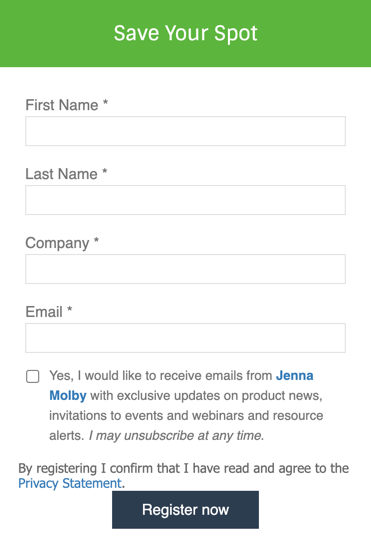Click the Register now button
Image resolution: width=371 pixels, height=548 pixels.
coord(185,510)
